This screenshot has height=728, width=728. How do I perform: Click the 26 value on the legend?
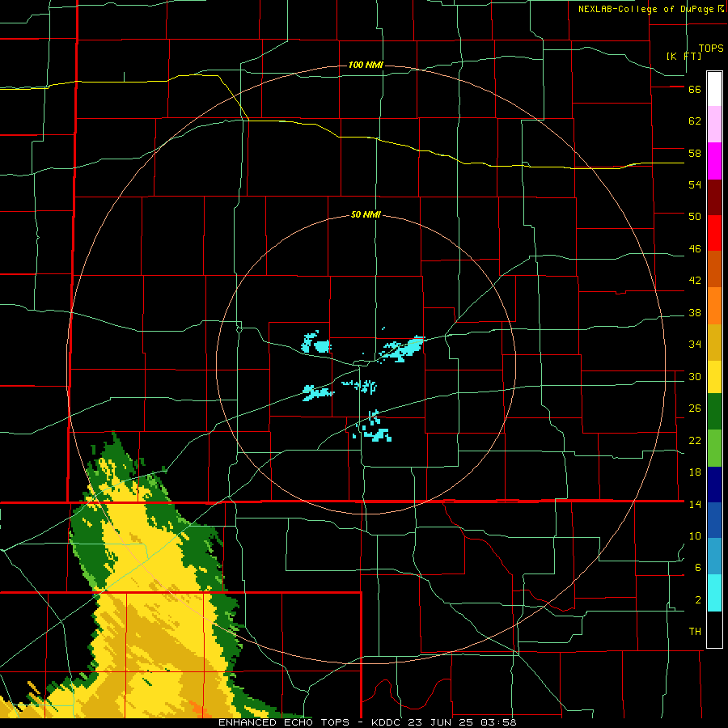[695, 408]
